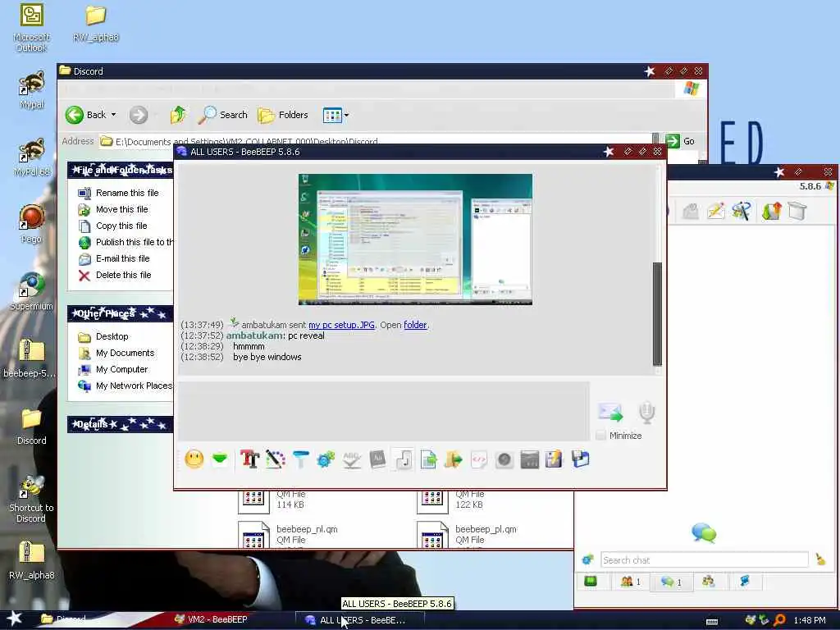Viewport: 840px width, 630px height.
Task: Click the floppy disk with lightning bolt icon
Action: pos(554,459)
